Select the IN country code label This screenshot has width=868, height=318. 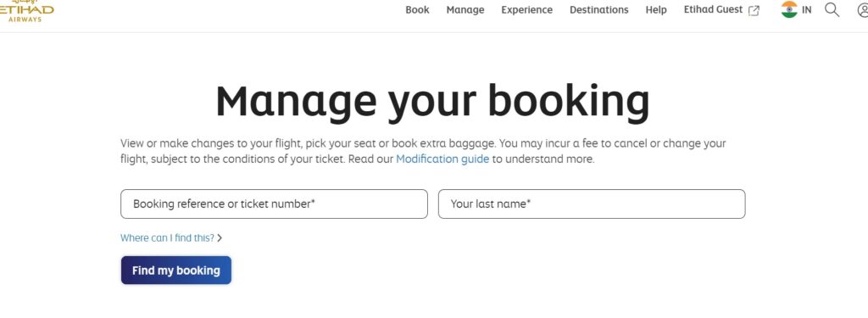(x=807, y=10)
